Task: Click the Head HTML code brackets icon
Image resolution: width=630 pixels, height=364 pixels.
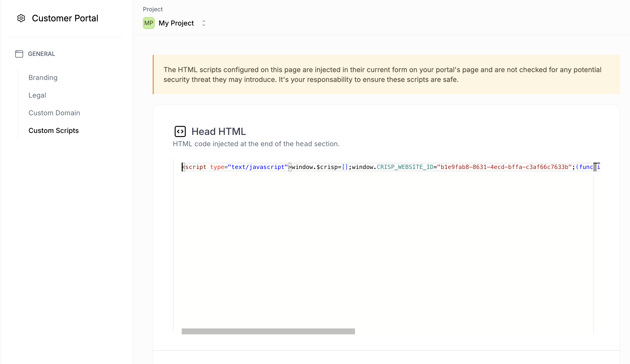Action: [180, 131]
